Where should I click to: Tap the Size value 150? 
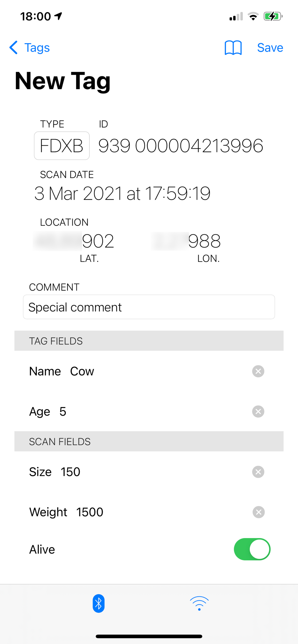coord(70,472)
